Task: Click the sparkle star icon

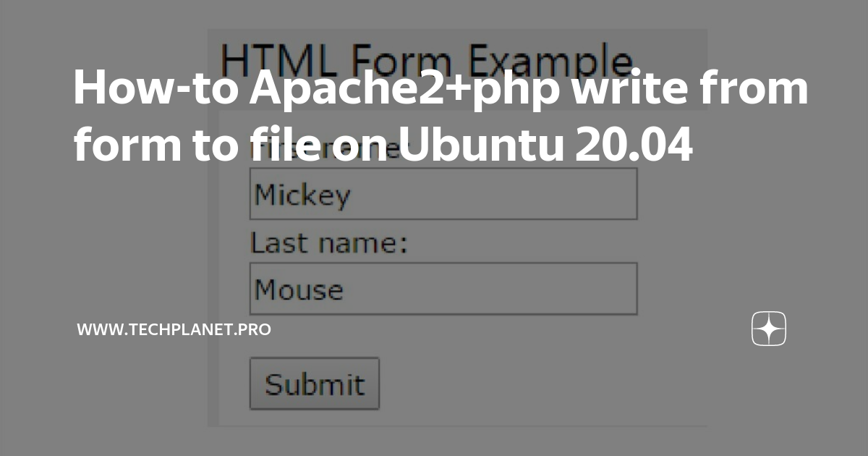Action: click(769, 329)
